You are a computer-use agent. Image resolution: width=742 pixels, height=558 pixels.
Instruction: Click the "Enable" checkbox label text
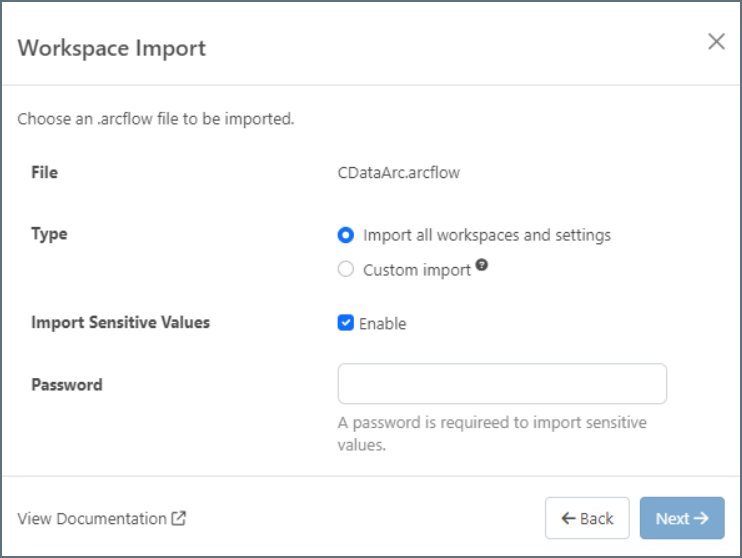(382, 324)
